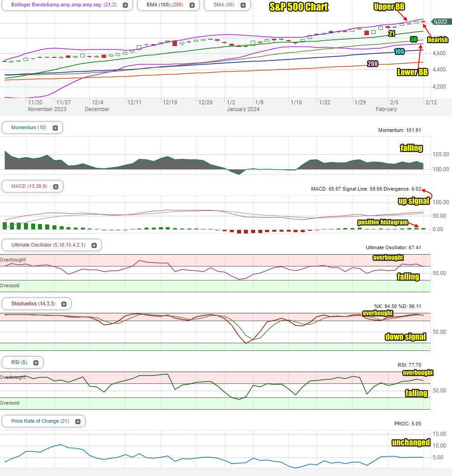Image resolution: width=452 pixels, height=476 pixels.
Task: Click the MACD: 65.07 Signal Line readout
Action: [366, 189]
